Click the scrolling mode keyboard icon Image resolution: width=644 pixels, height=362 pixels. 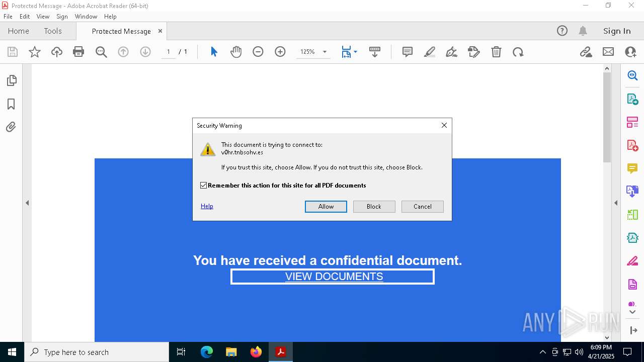pyautogui.click(x=375, y=52)
